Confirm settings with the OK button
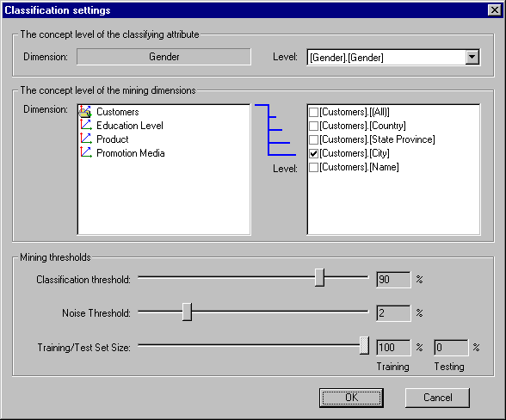This screenshot has height=420, width=506. pyautogui.click(x=351, y=398)
